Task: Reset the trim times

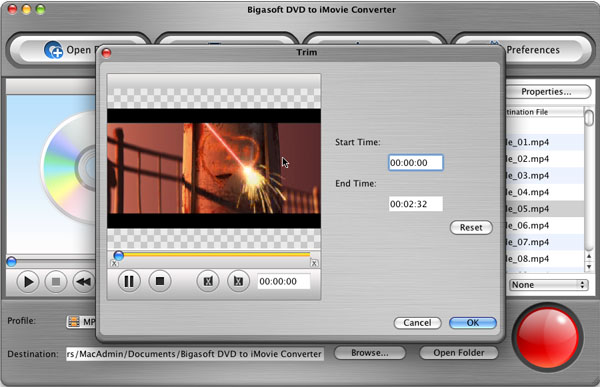Action: (471, 227)
